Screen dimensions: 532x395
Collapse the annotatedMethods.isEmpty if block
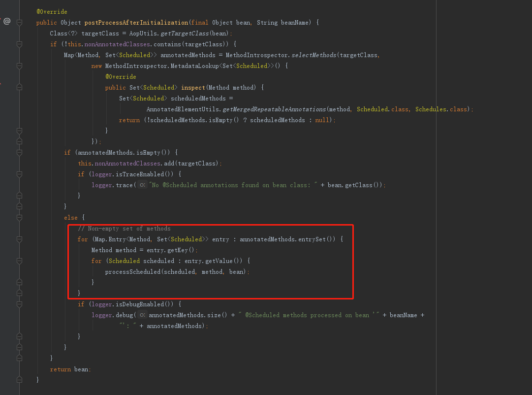[x=19, y=152]
